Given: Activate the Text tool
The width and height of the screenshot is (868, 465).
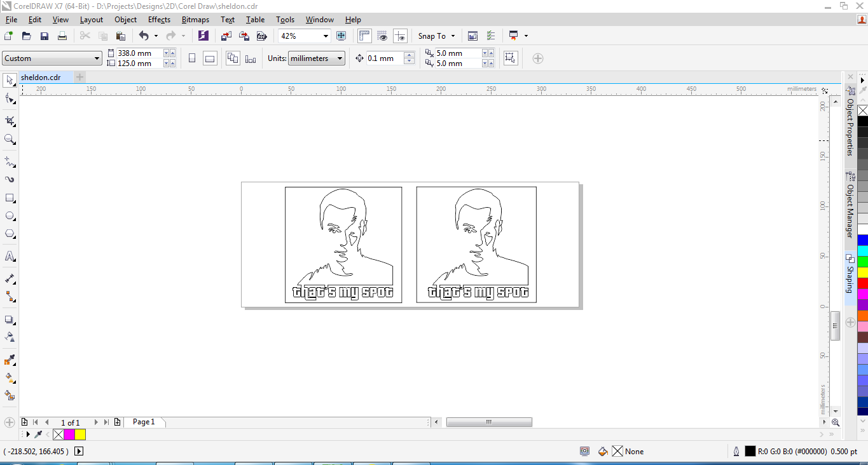Looking at the screenshot, I should click(x=10, y=257).
